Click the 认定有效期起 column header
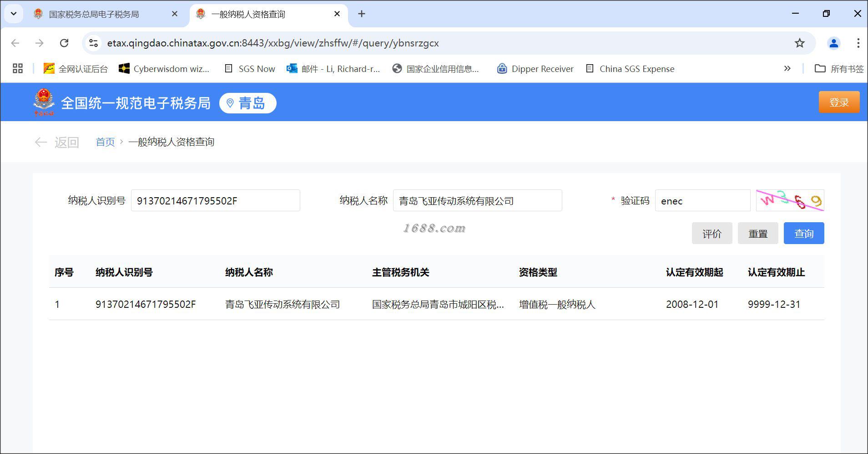This screenshot has width=868, height=454. [694, 272]
